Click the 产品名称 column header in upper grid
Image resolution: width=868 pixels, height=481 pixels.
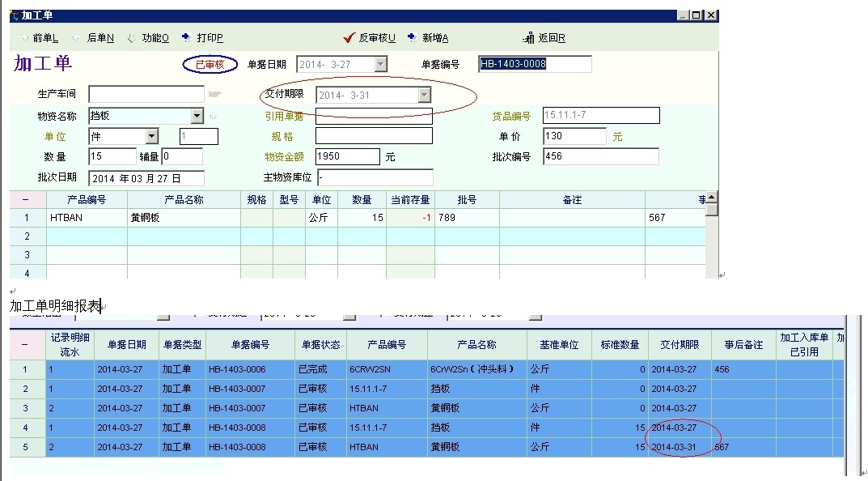pyautogui.click(x=184, y=200)
